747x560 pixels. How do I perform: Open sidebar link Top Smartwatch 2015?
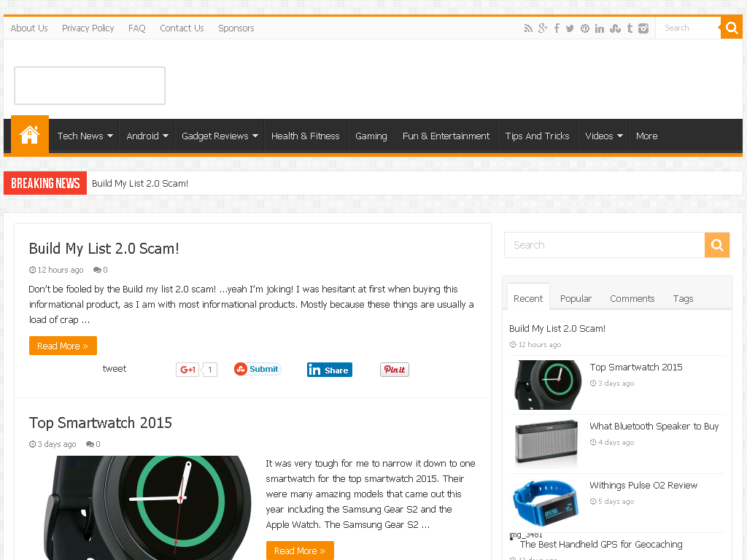pos(636,367)
